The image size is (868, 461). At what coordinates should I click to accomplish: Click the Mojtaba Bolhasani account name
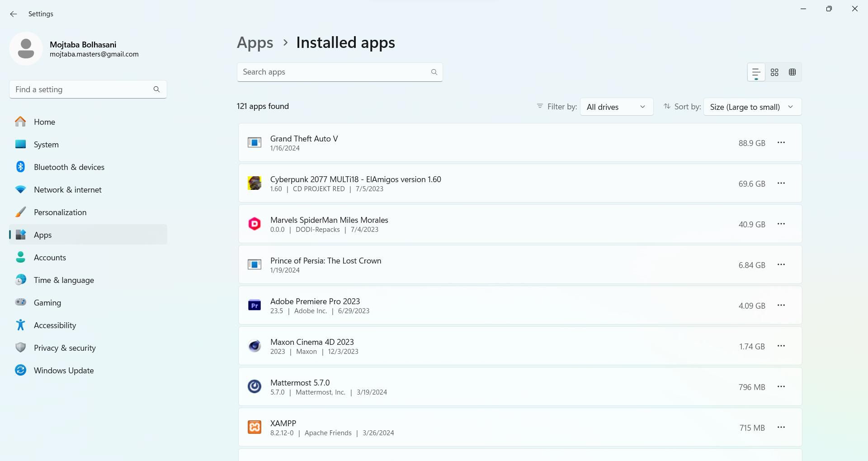[x=83, y=45]
